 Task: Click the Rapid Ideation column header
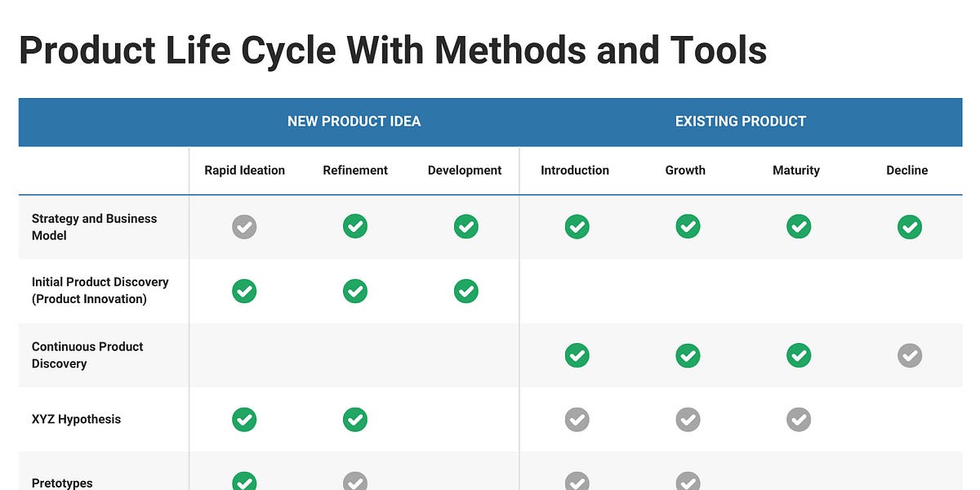(x=244, y=170)
